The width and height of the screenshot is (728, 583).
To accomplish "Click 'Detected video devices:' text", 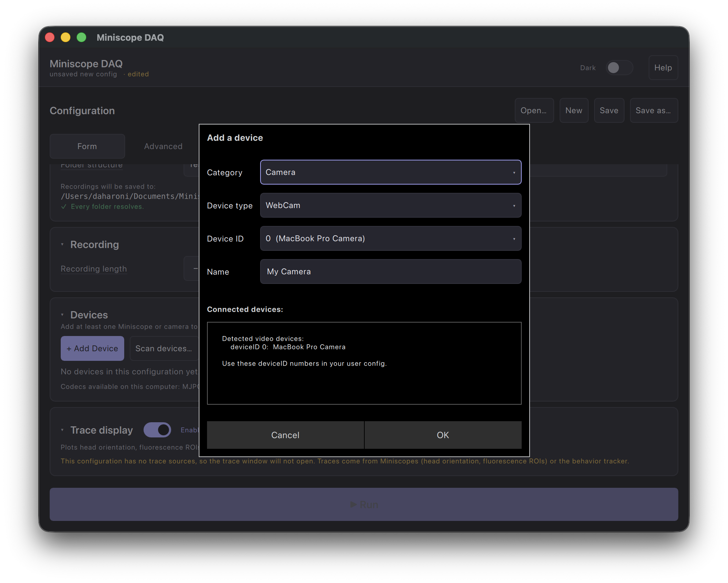I will coord(263,339).
